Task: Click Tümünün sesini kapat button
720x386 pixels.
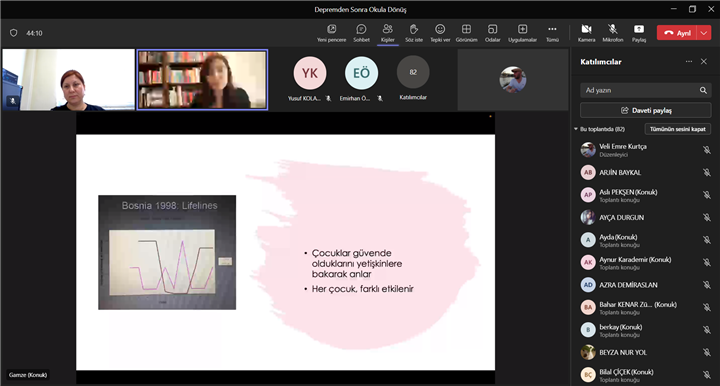Action: coord(678,129)
